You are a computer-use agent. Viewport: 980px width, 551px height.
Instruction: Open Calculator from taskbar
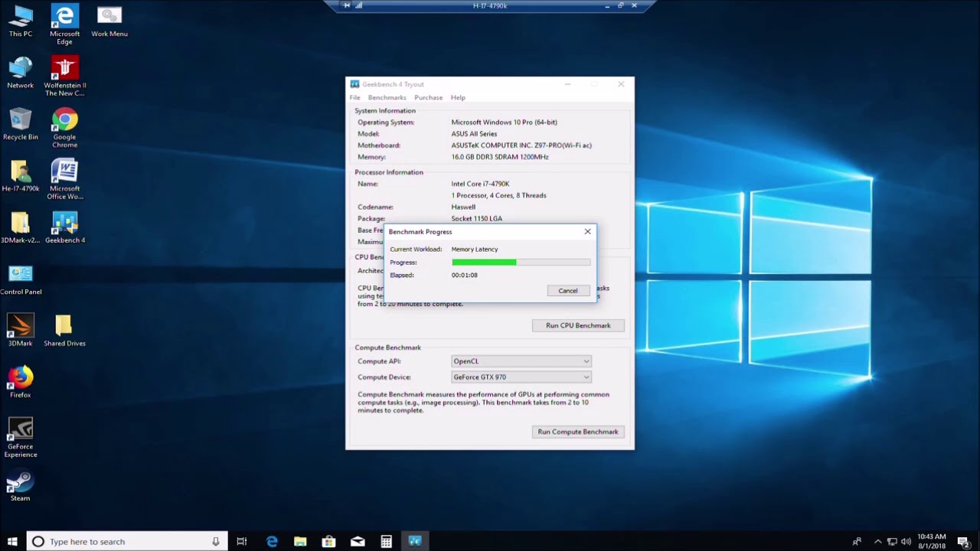tap(387, 541)
